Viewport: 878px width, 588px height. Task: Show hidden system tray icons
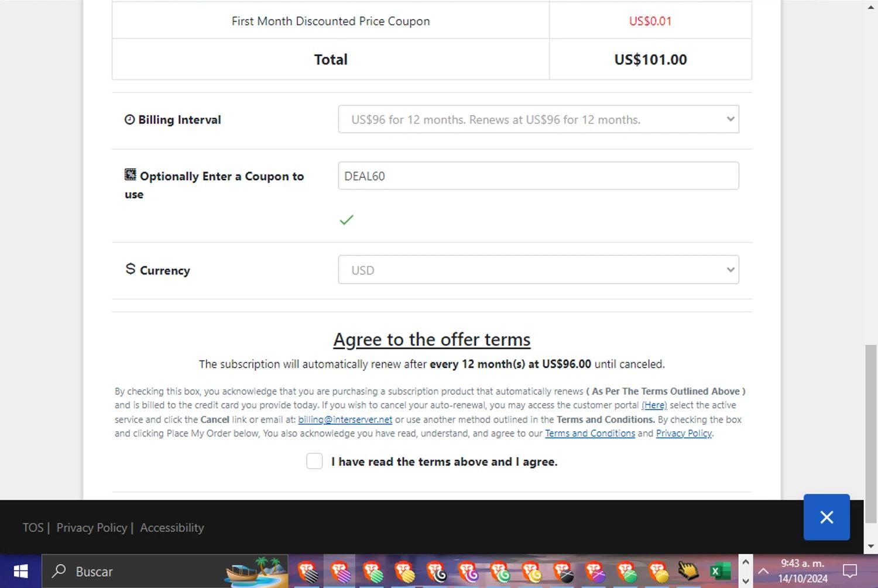[763, 572]
